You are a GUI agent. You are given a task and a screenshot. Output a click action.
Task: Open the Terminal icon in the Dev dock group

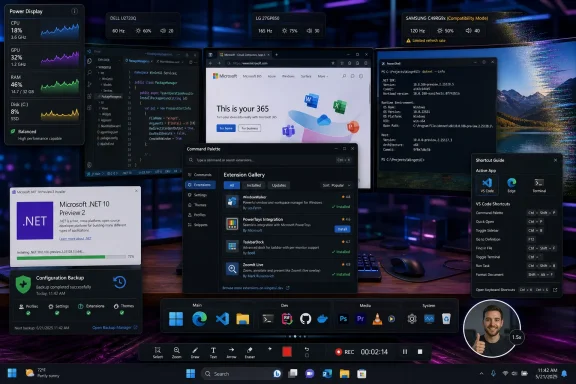pyautogui.click(x=268, y=319)
